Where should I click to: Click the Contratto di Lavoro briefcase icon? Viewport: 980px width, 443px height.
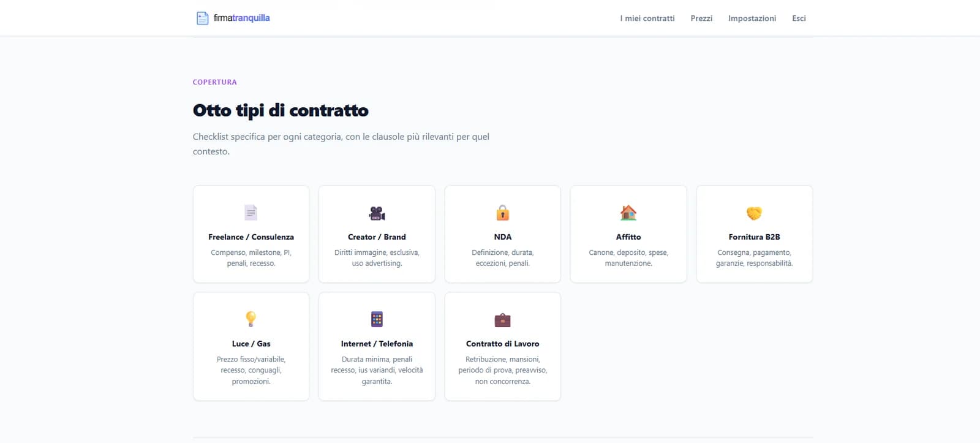502,320
